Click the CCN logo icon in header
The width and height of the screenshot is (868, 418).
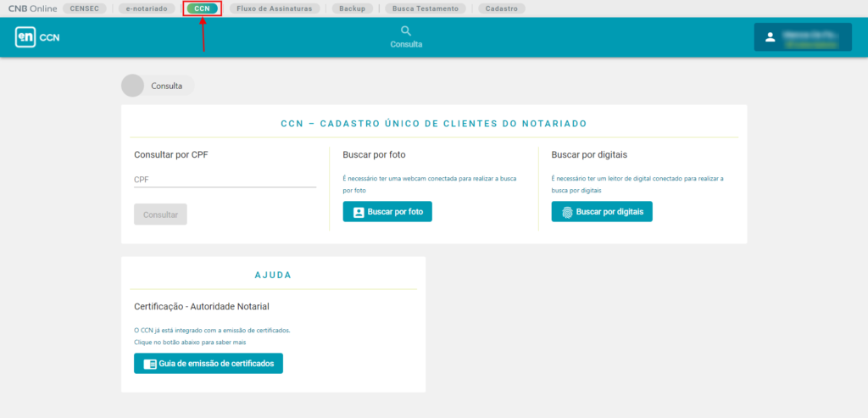pyautogui.click(x=25, y=37)
